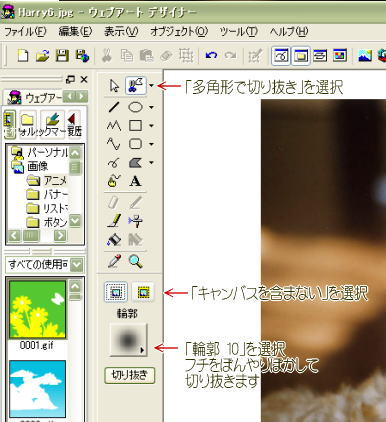Image resolution: width=386 pixels, height=422 pixels.
Task: Select the リスト subfolder
Action: click(47, 208)
